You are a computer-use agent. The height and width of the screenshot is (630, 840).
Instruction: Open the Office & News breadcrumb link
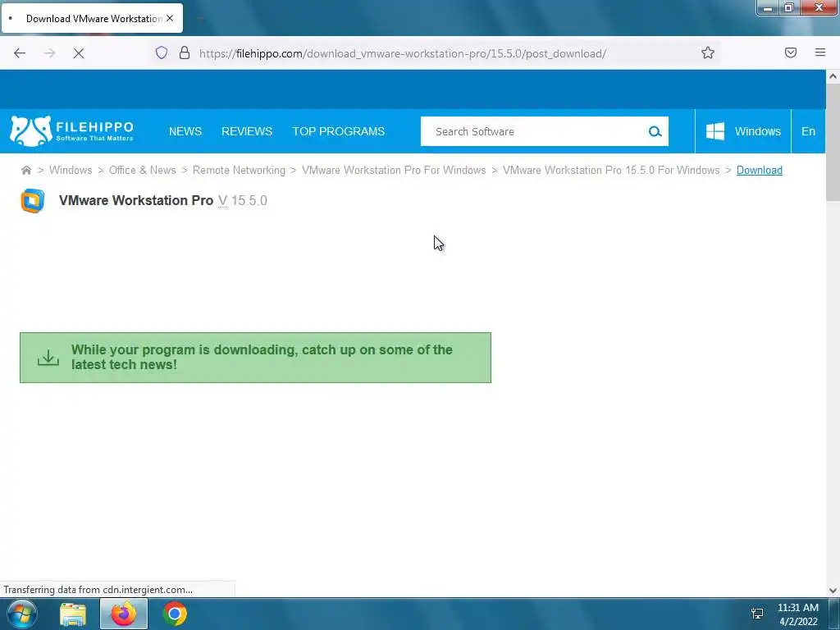tap(143, 171)
